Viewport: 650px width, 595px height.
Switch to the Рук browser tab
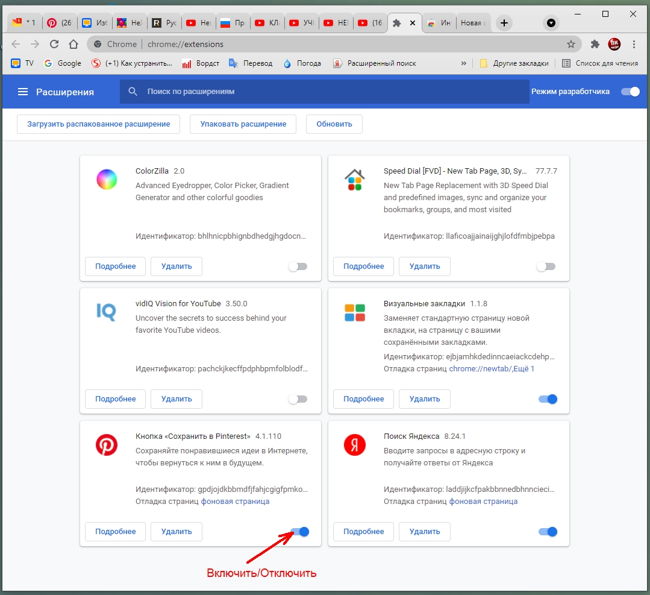click(x=164, y=23)
